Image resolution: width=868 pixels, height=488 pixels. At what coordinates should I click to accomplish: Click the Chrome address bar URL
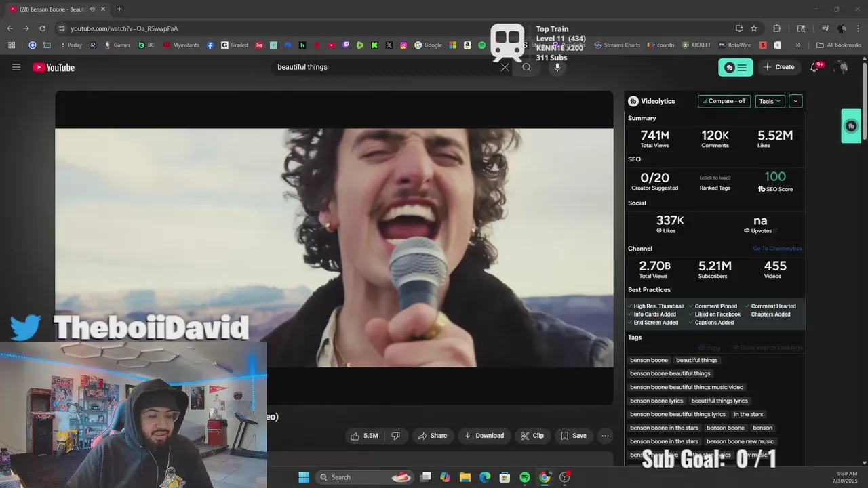pyautogui.click(x=125, y=28)
